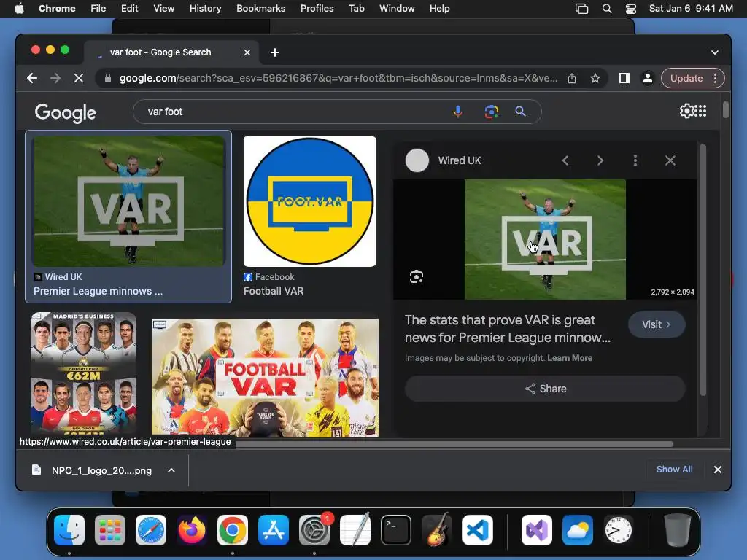
Task: Open the Learn More copyright link
Action: click(x=570, y=358)
